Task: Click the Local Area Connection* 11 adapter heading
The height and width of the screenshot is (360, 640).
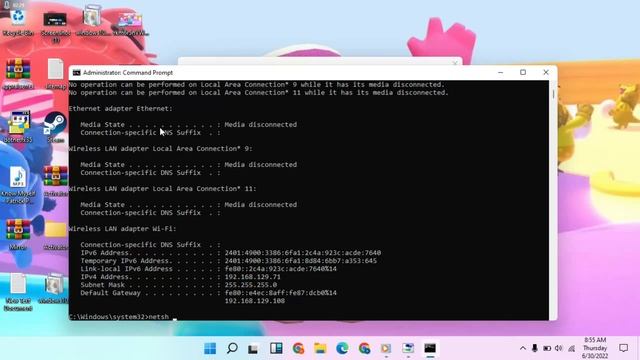Action: coord(162,189)
